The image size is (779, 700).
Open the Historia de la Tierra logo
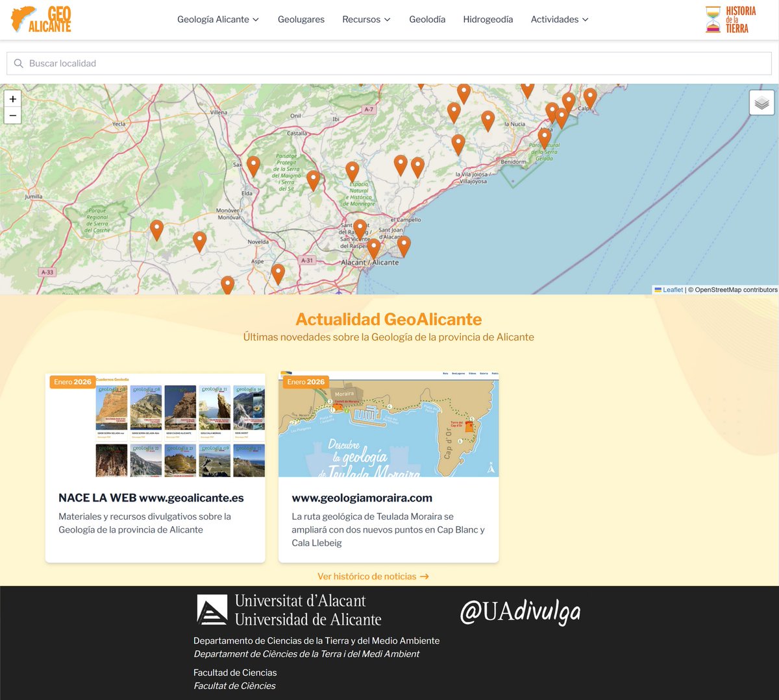tap(731, 19)
